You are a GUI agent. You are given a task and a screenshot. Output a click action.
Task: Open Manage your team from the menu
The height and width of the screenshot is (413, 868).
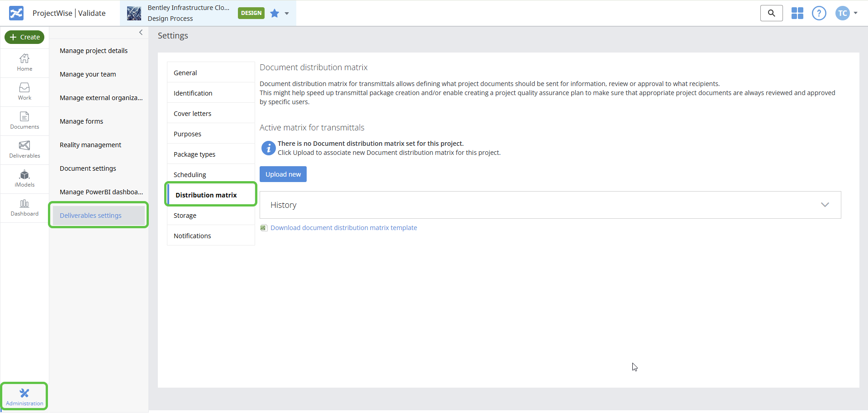pos(88,74)
